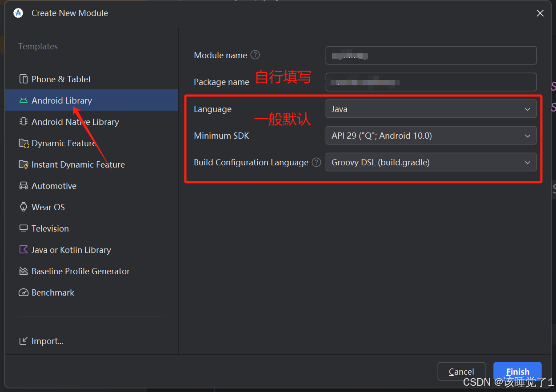Click the Android Studio logo in title bar
556x392 pixels.
tap(18, 13)
